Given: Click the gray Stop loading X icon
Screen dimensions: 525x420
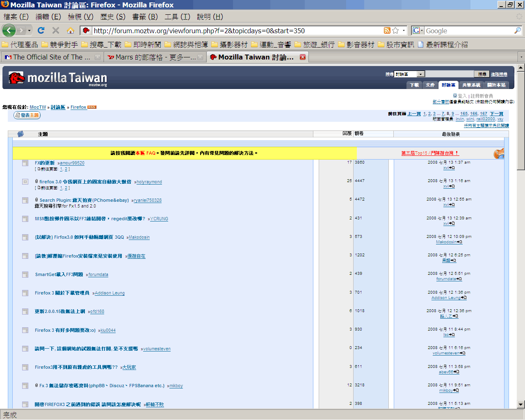Looking at the screenshot, I should click(56, 30).
